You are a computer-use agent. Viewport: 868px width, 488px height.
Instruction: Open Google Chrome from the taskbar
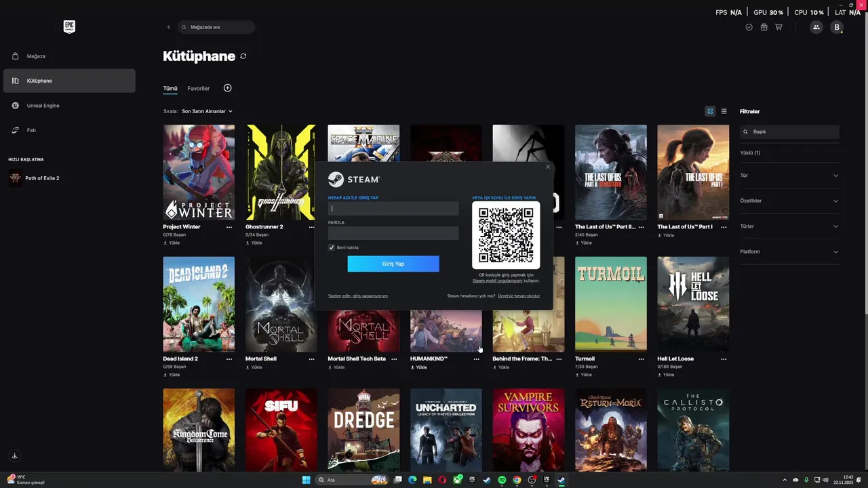pyautogui.click(x=517, y=480)
